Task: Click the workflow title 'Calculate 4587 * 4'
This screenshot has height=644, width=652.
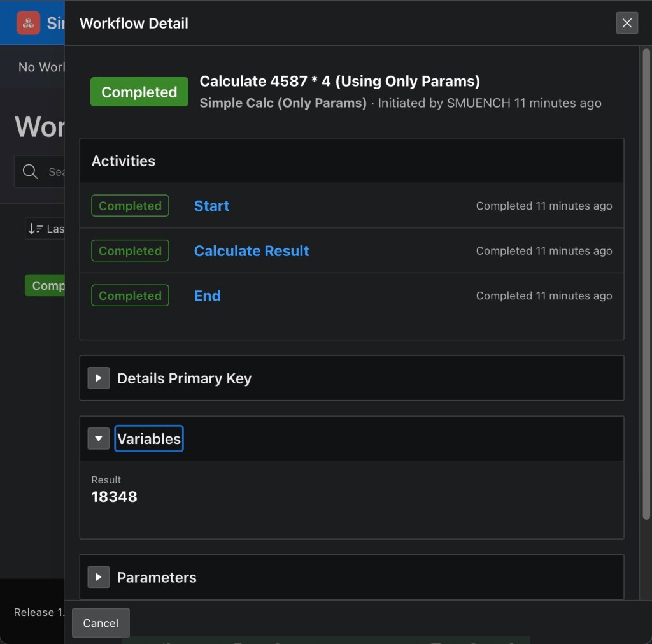Action: (340, 81)
